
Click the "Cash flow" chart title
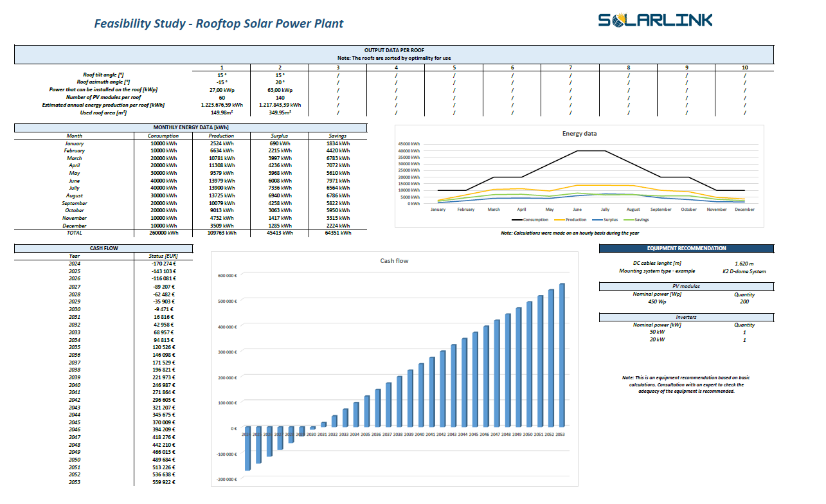point(394,260)
